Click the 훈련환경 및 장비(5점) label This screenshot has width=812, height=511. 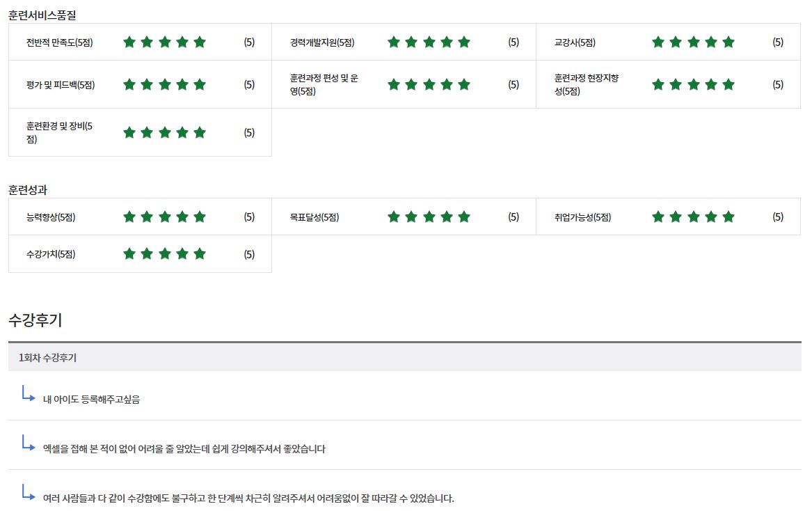[x=60, y=132]
